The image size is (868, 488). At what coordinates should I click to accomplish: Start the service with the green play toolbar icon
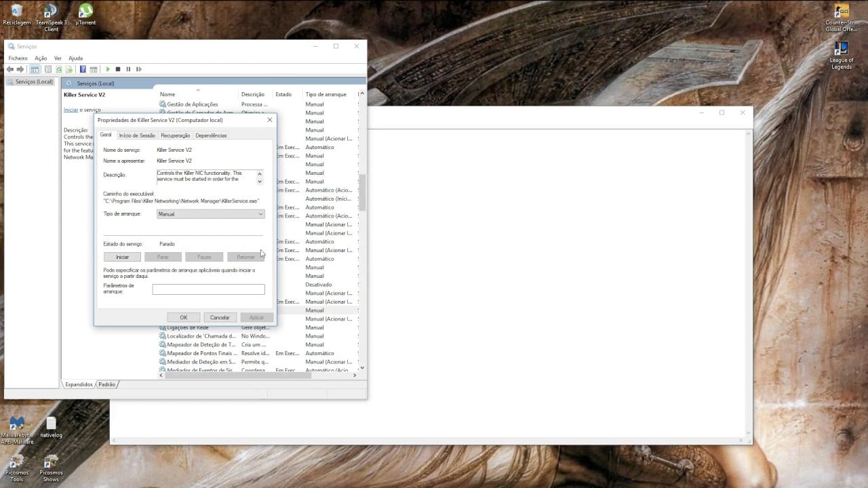click(108, 69)
